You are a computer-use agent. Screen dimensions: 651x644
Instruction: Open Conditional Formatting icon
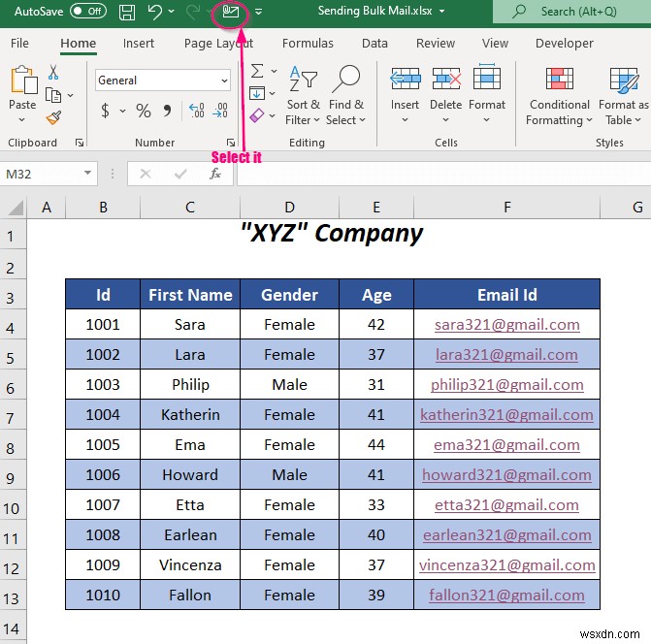point(559,79)
